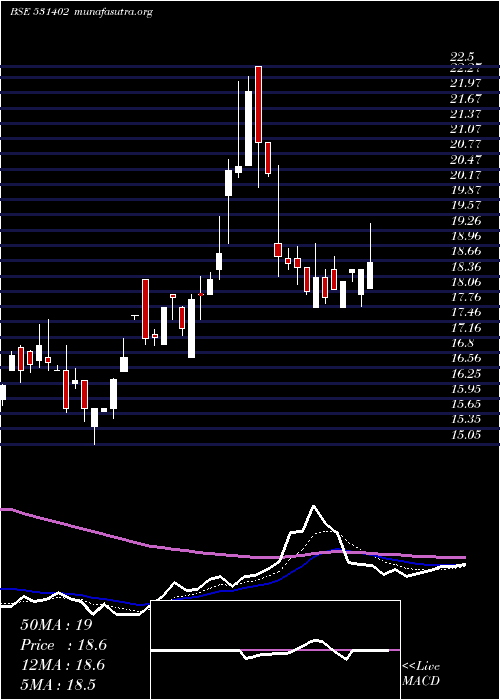Click the 17.76 price level label
The image size is (500, 700).
click(466, 297)
